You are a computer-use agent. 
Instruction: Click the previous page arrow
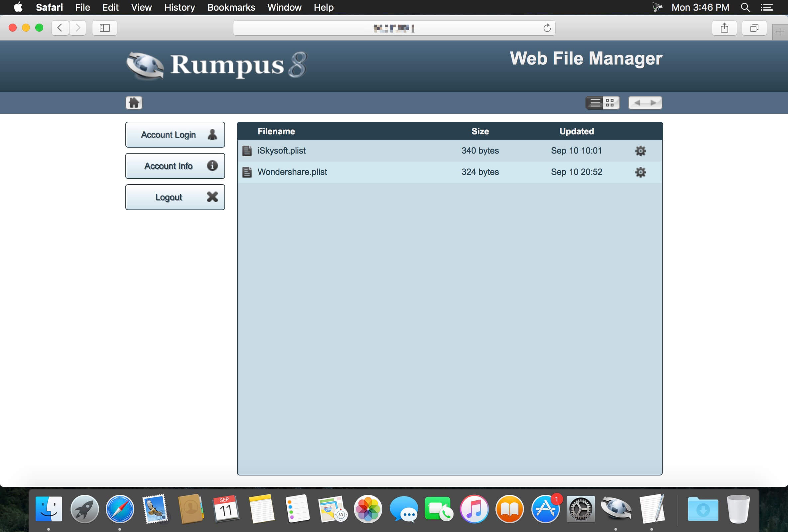coord(637,103)
